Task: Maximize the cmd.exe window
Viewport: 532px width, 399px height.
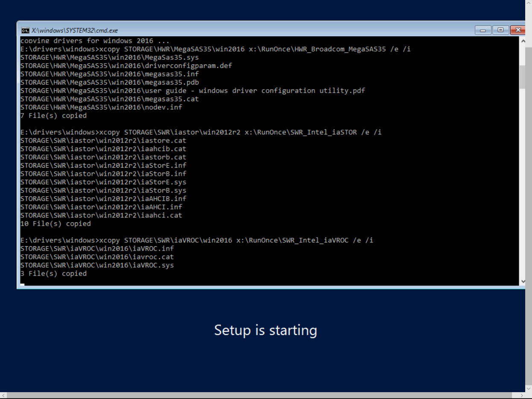Action: 500,30
